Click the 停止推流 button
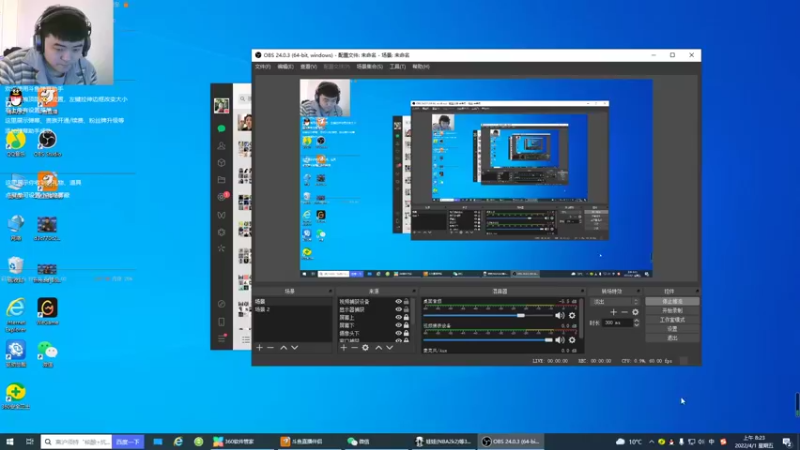 [x=672, y=302]
